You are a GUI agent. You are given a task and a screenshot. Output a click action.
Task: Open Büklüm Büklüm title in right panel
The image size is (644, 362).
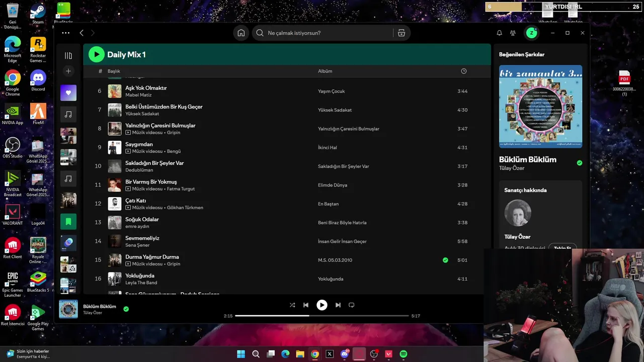coord(528,159)
